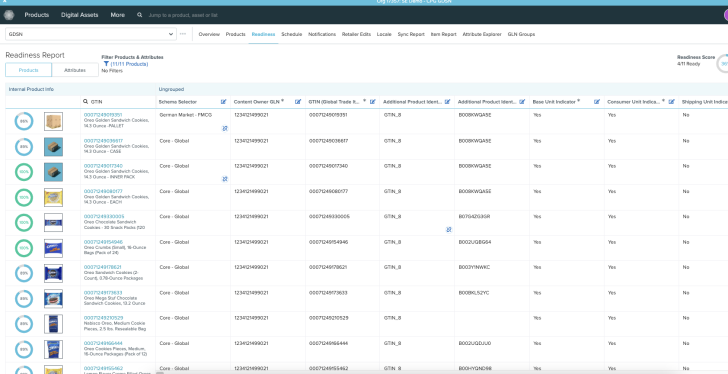728x374 pixels.
Task: Open the PALLET product thumbnail image
Action: pos(53,122)
